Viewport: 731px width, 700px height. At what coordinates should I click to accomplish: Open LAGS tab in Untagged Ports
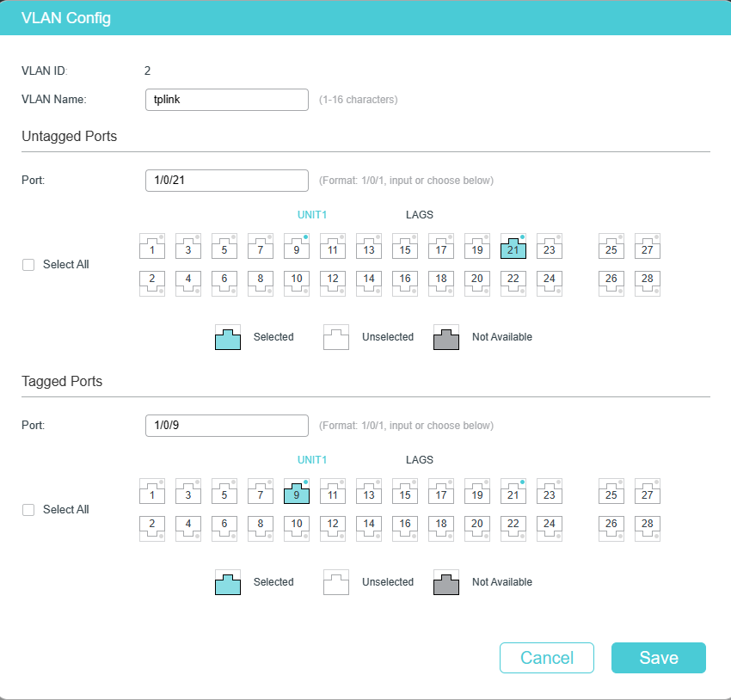[x=419, y=215]
